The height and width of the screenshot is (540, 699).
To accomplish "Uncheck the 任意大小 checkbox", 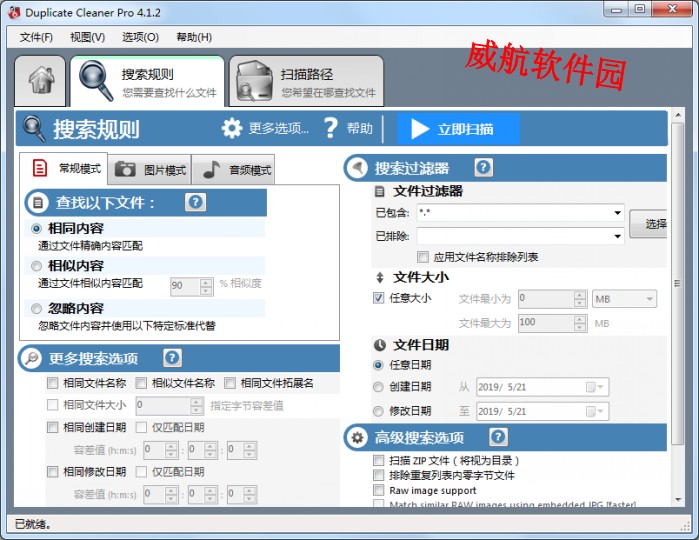I will pos(378,298).
